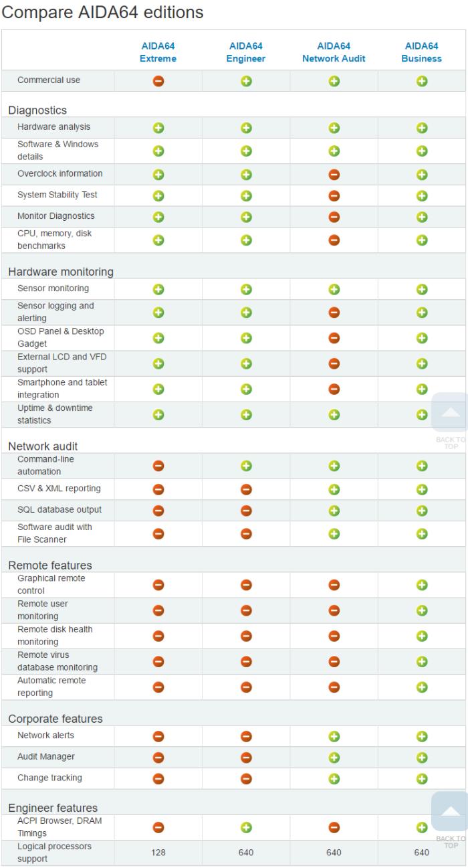
Task: Click the 128 logical processors value for Extreme
Action: 158,853
